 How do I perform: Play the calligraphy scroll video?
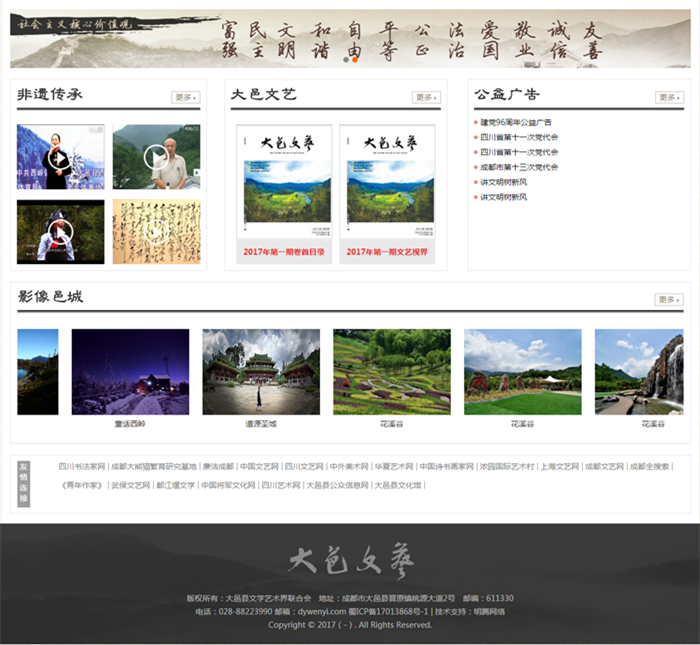(155, 232)
